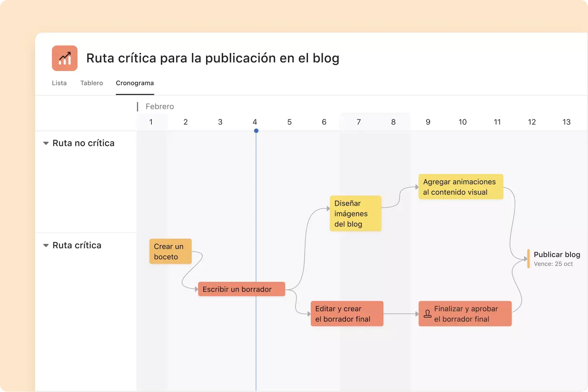The image size is (588, 392).
Task: Collapse the Ruta crítica section
Action: (x=46, y=245)
